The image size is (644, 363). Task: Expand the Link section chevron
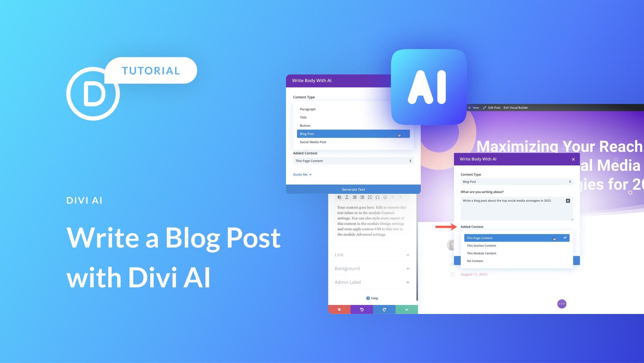tap(408, 255)
